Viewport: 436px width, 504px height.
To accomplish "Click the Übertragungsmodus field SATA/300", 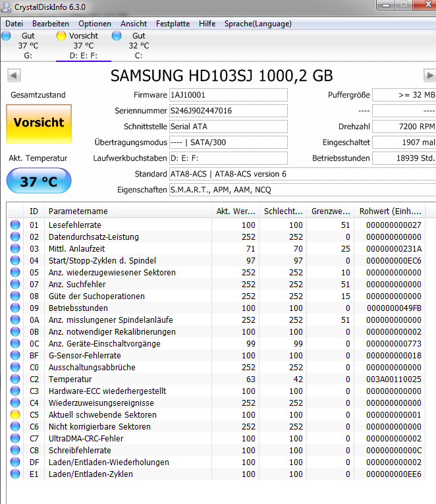I will pyautogui.click(x=229, y=142).
